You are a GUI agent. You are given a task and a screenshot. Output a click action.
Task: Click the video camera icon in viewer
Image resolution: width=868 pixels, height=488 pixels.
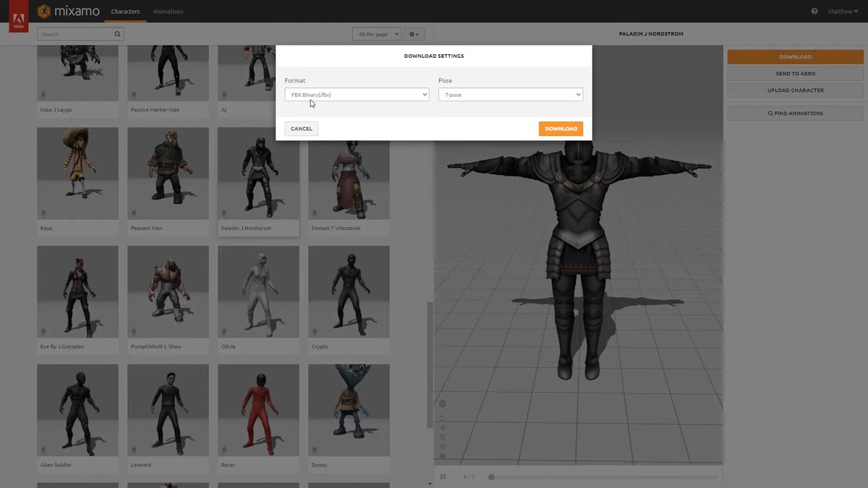[x=443, y=456]
